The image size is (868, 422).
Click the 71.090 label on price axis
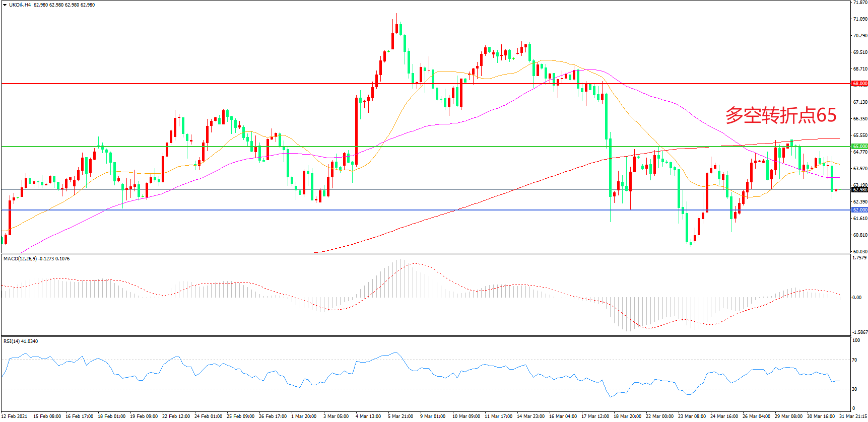pos(859,19)
